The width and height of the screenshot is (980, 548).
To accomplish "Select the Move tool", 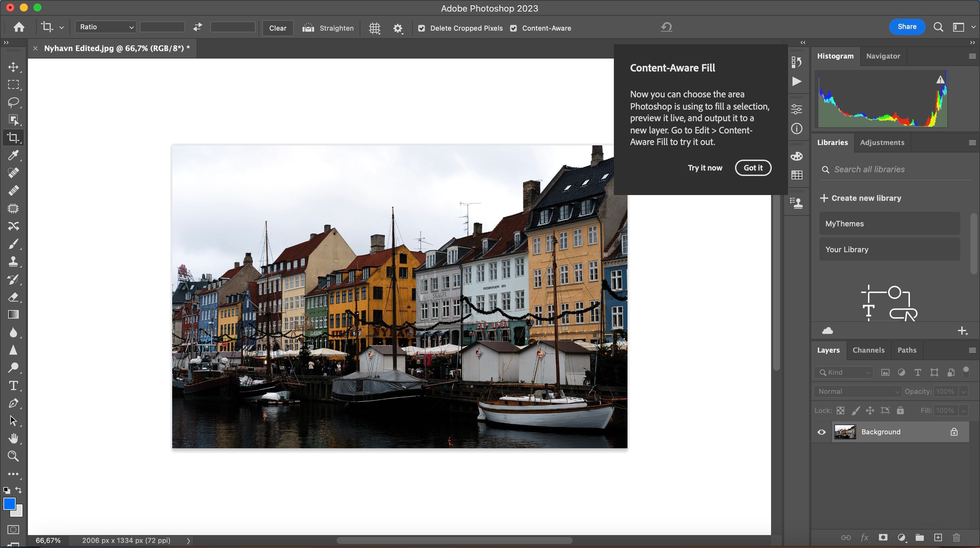I will pyautogui.click(x=13, y=67).
